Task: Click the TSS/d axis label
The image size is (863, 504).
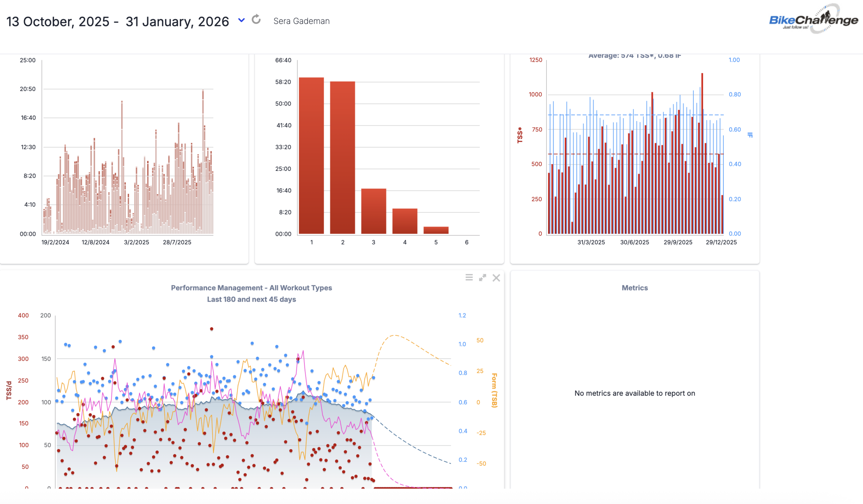Action: (x=9, y=391)
